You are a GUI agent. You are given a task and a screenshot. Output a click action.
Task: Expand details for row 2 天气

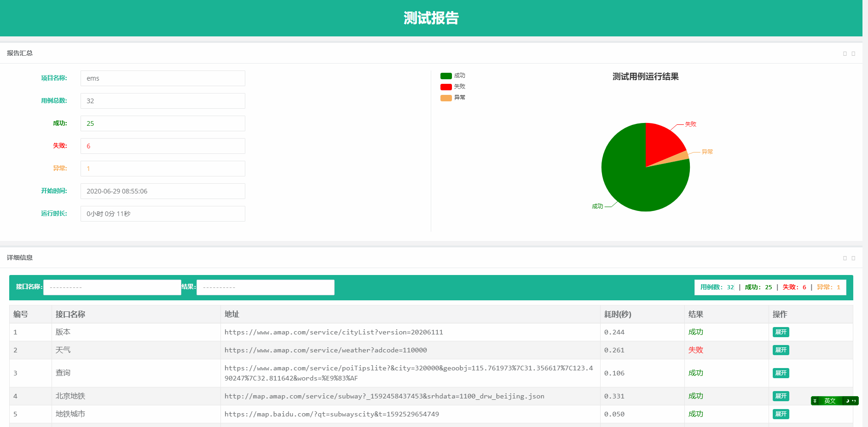(781, 350)
